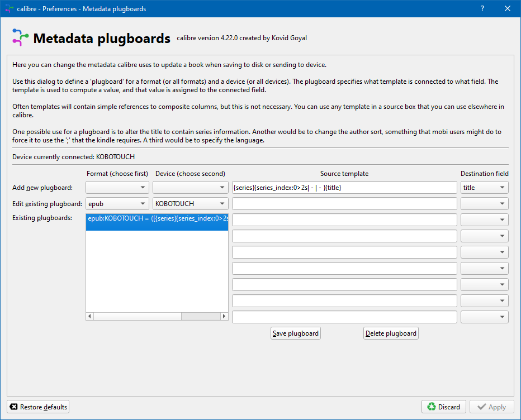This screenshot has width=521, height=420.
Task: Click the 'Existing plugboards:' label
Action: [42, 218]
